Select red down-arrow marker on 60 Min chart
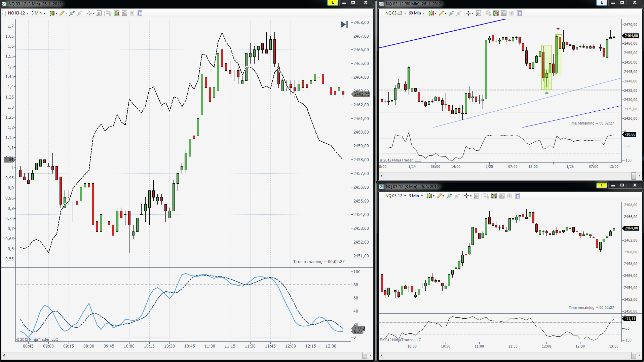644x362 pixels. pos(558,29)
